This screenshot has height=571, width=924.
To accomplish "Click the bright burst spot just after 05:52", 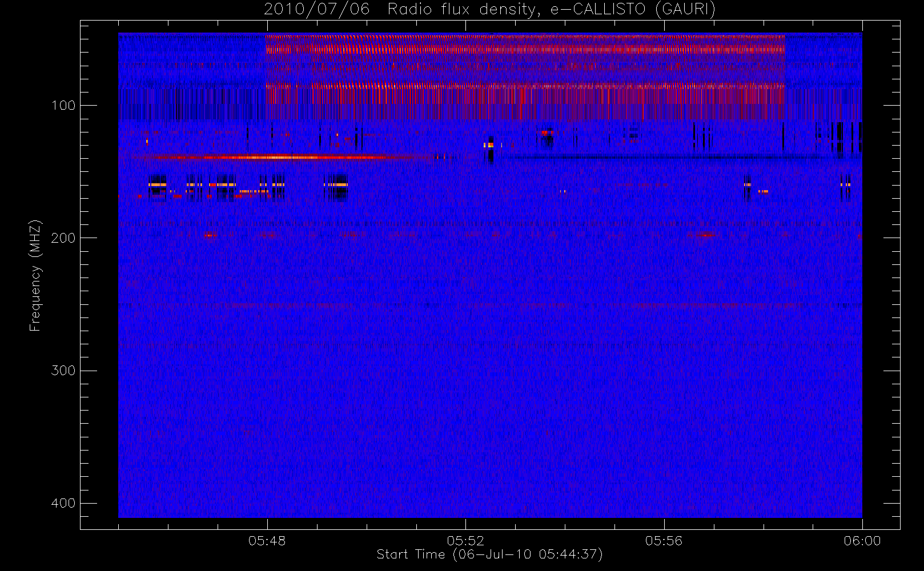I will point(490,145).
